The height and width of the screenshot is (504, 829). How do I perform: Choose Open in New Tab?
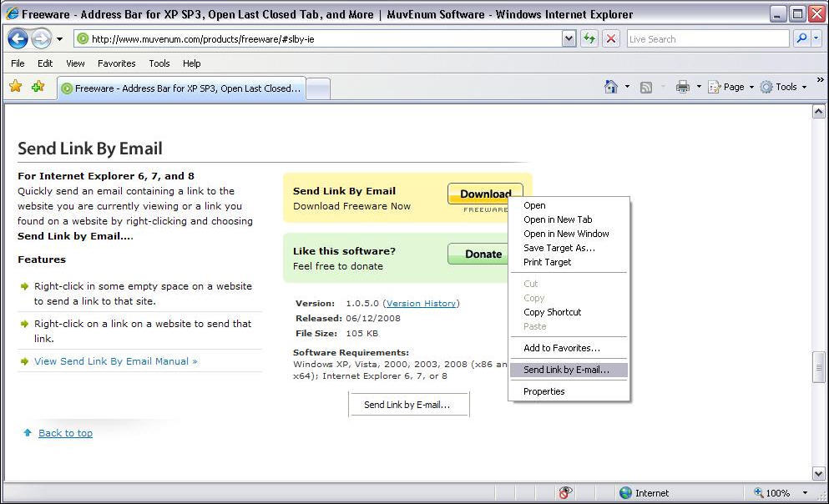pyautogui.click(x=569, y=219)
